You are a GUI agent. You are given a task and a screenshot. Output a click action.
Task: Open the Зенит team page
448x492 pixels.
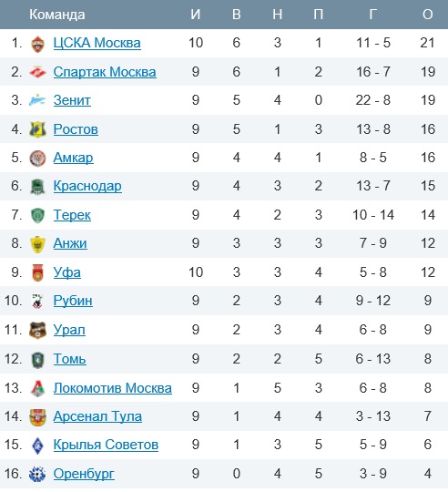[x=72, y=100]
